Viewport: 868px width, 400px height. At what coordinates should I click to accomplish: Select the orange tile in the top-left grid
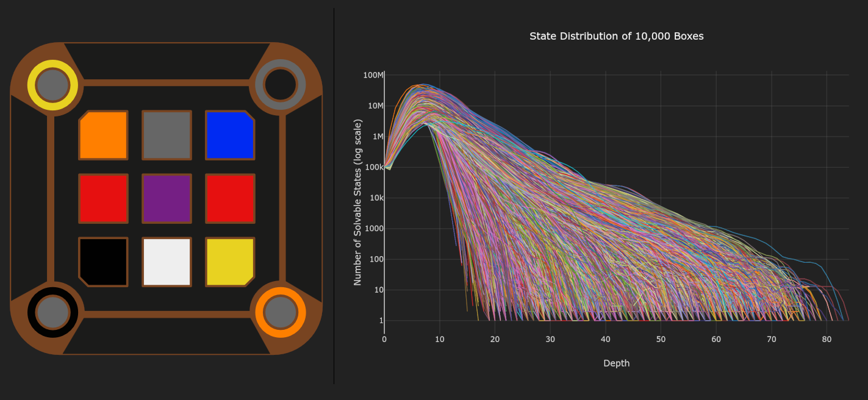click(x=103, y=135)
